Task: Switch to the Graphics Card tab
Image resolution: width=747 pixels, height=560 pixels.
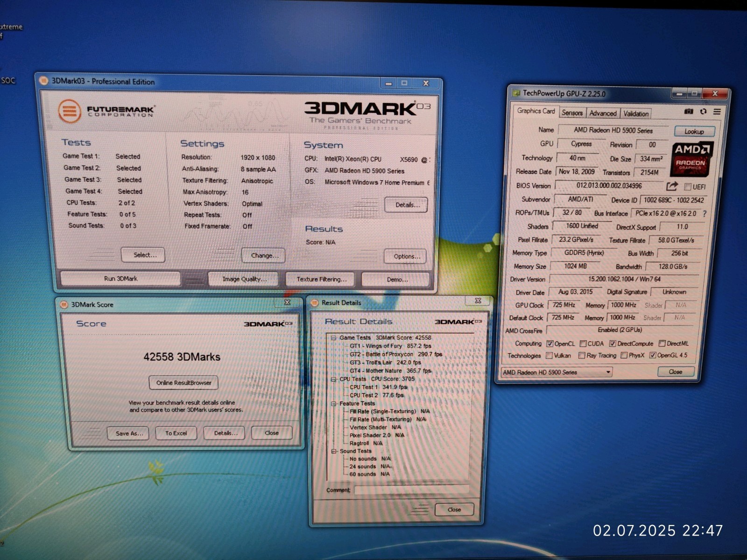Action: click(x=536, y=111)
